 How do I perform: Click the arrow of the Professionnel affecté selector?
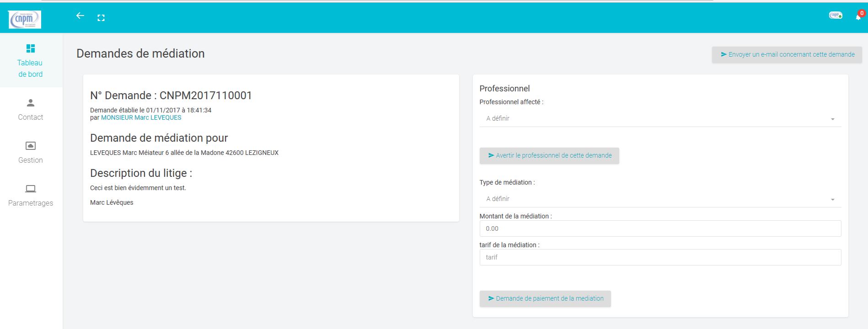(832, 119)
